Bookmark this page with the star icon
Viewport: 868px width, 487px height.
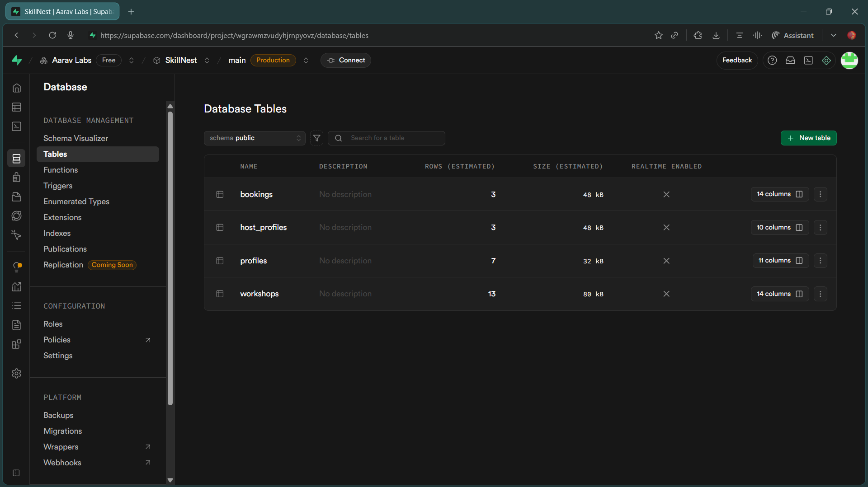658,35
